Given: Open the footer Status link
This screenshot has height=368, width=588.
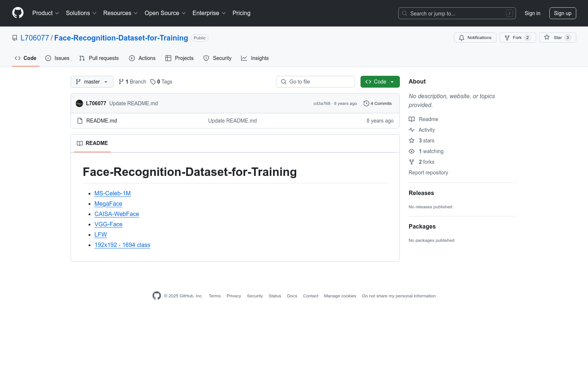Looking at the screenshot, I should click(275, 296).
